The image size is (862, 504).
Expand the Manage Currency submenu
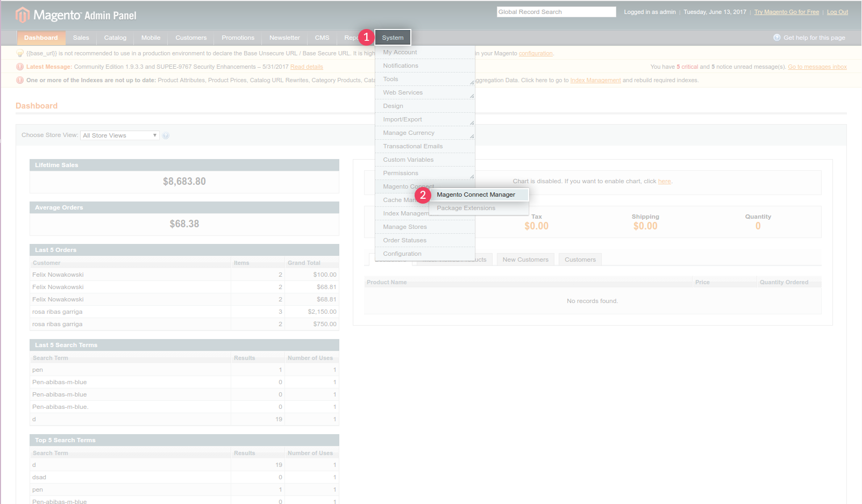coord(425,133)
